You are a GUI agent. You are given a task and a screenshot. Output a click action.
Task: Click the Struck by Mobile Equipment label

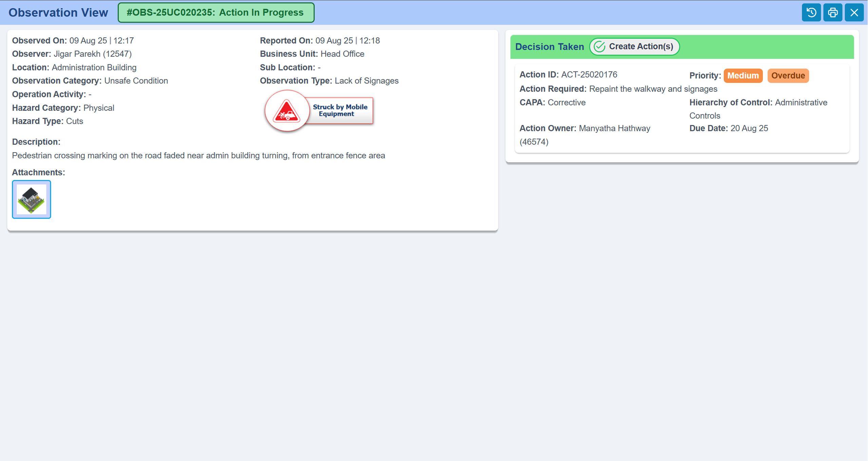340,111
